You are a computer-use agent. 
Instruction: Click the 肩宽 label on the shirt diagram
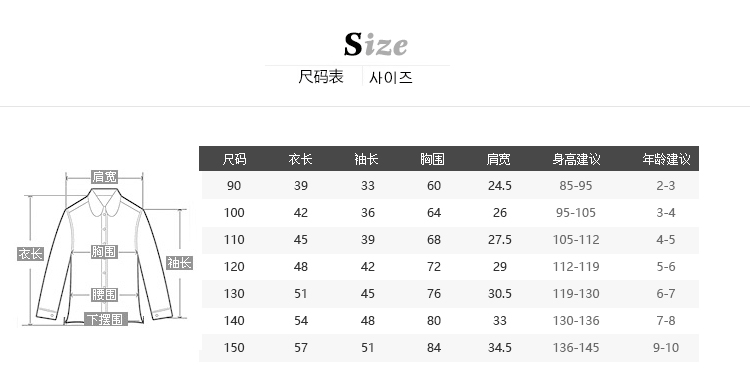(104, 177)
